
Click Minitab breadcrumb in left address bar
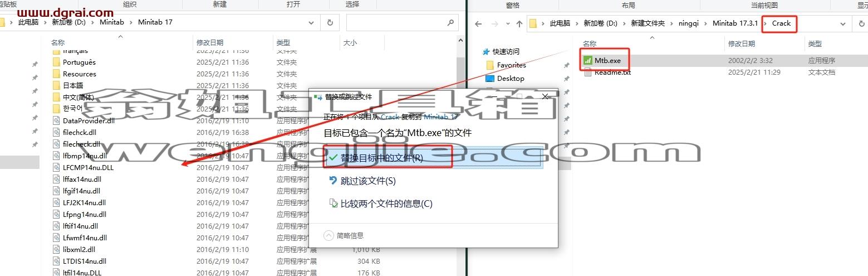point(112,22)
